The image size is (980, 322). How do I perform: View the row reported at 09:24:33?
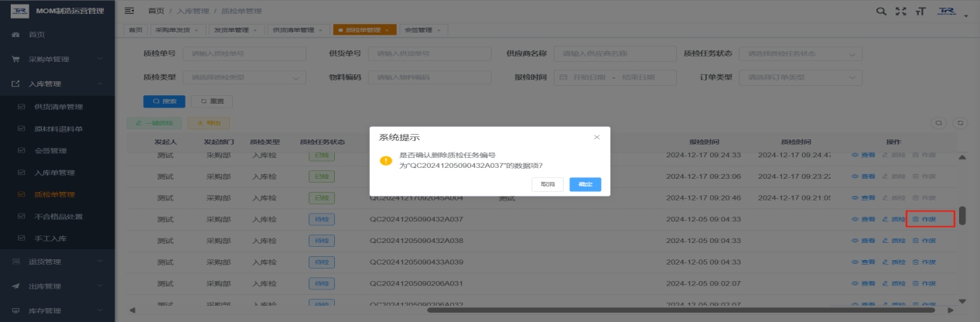tap(863, 155)
